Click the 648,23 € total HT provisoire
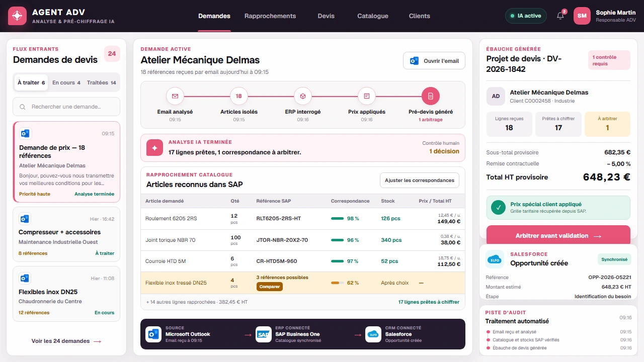Viewport: 644px width, 362px height. (607, 177)
